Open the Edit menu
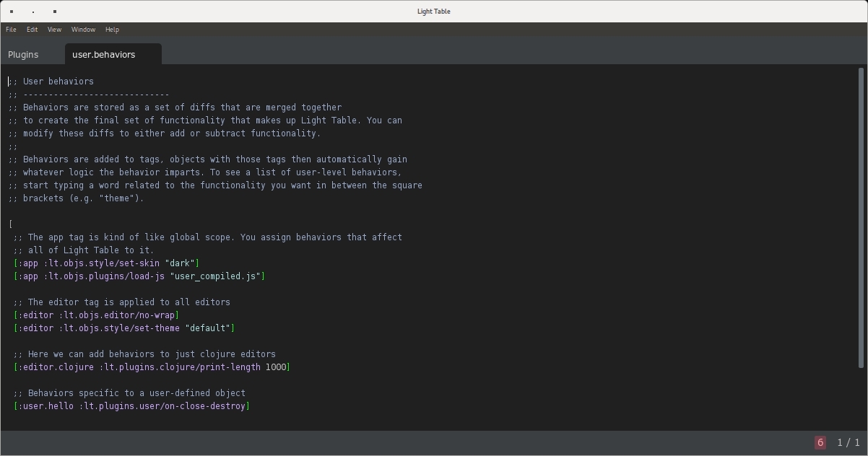The image size is (868, 456). pos(32,30)
